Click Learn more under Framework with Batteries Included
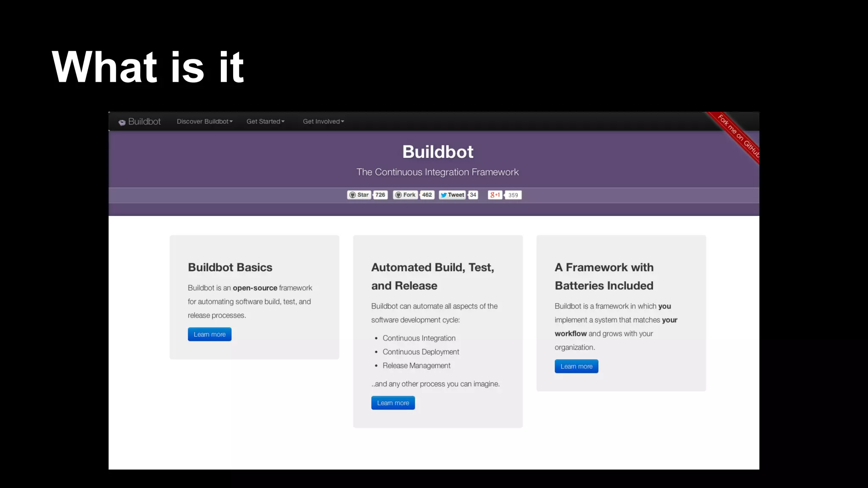Viewport: 868px width, 488px height. (x=576, y=366)
